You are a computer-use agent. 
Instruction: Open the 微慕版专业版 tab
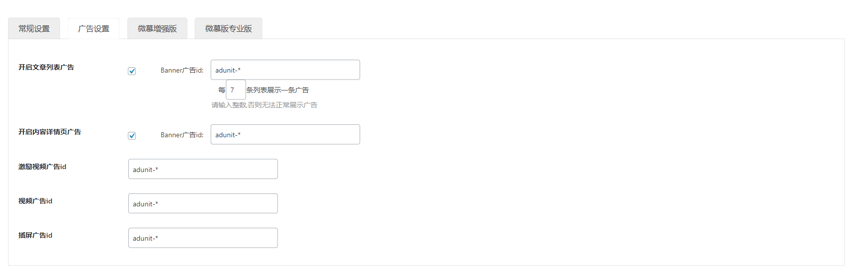(228, 28)
